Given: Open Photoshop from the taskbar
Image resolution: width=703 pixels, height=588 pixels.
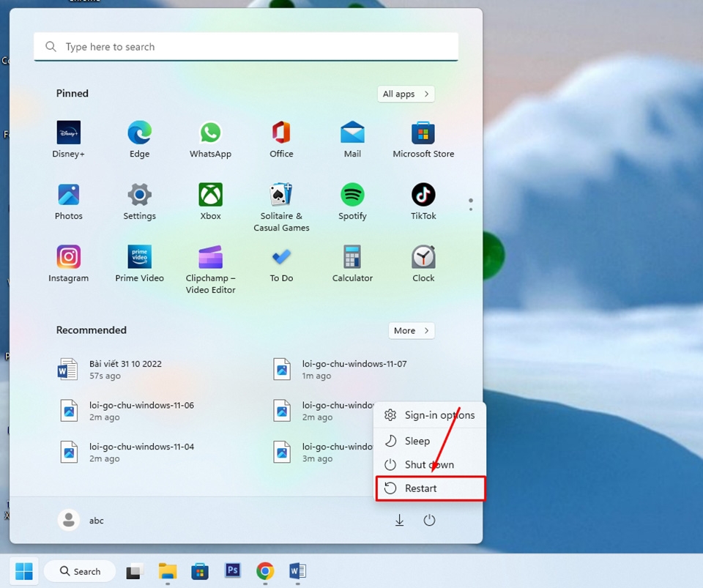Looking at the screenshot, I should pyautogui.click(x=232, y=571).
